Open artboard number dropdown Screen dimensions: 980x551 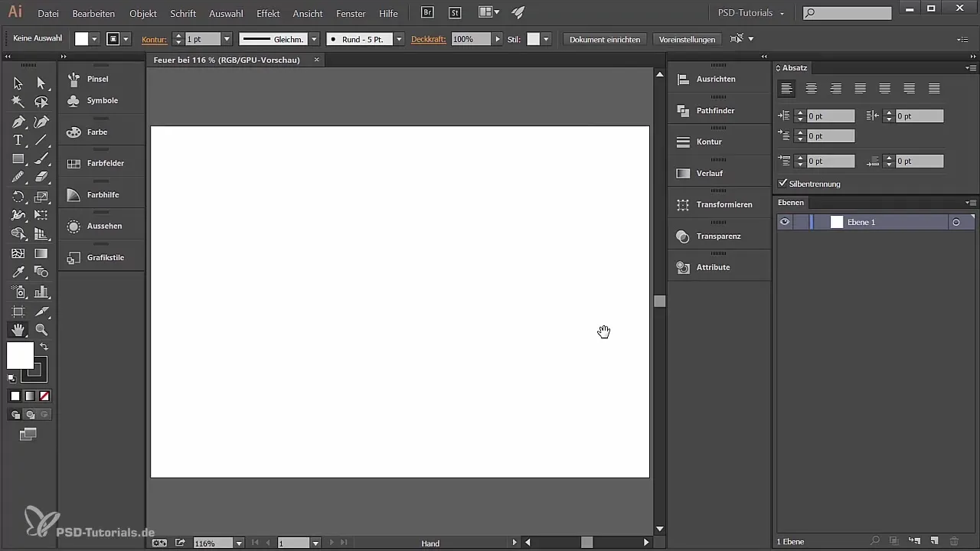click(315, 543)
